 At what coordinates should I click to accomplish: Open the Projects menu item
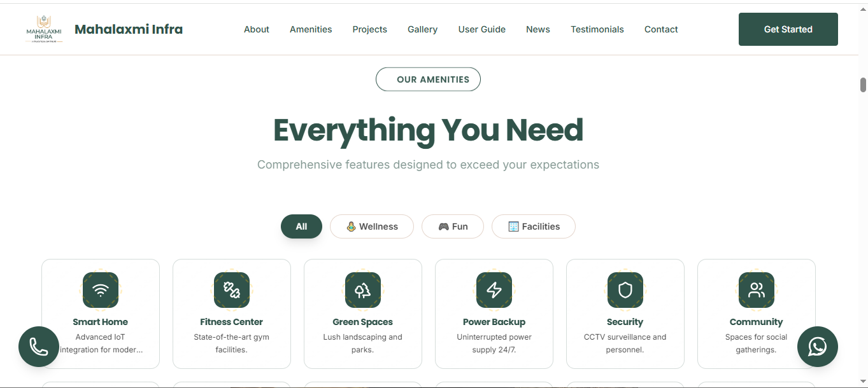(x=370, y=29)
